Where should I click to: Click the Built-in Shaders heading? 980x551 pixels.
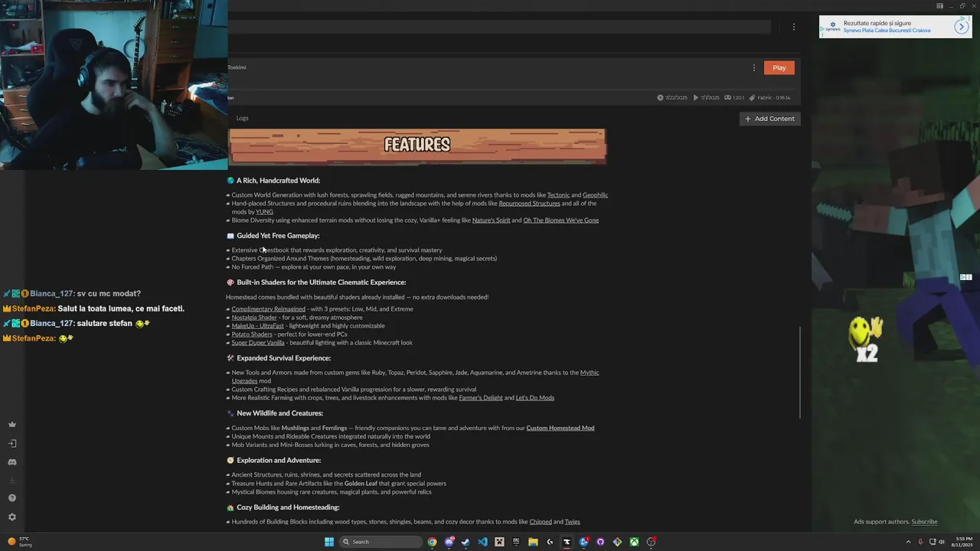(x=322, y=282)
